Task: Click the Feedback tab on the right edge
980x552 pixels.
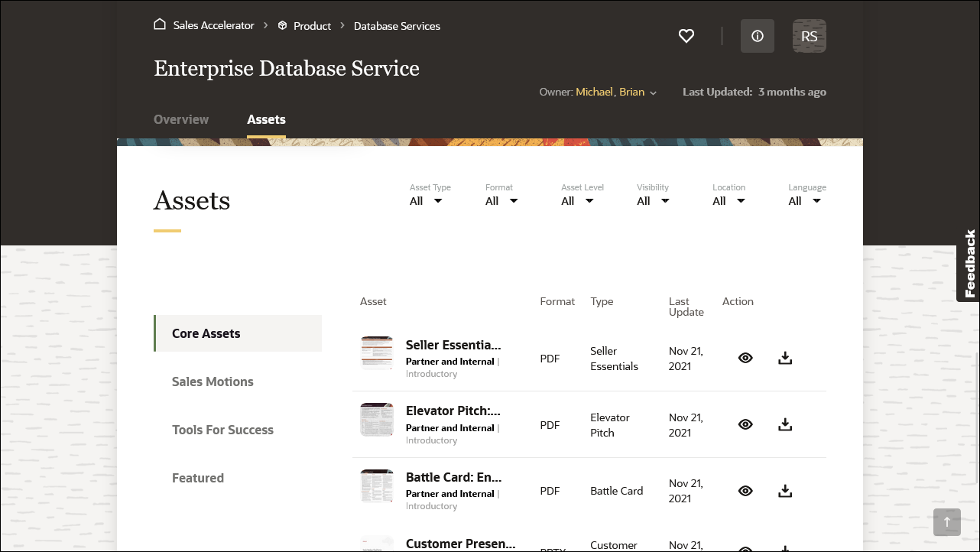Action: tap(969, 265)
